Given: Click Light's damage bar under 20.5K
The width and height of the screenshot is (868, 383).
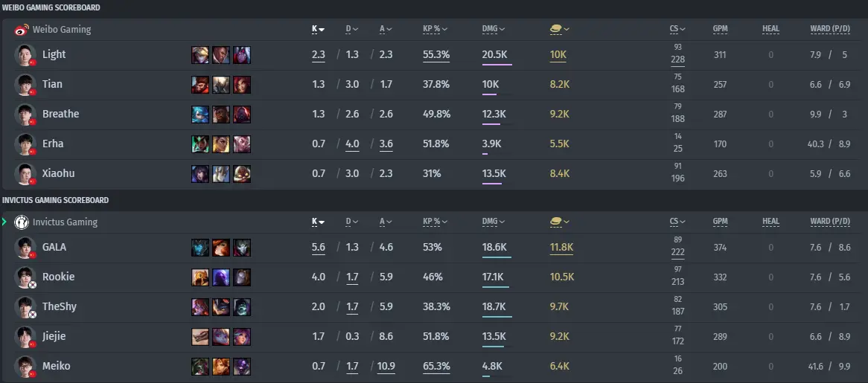Looking at the screenshot, I should coord(497,65).
